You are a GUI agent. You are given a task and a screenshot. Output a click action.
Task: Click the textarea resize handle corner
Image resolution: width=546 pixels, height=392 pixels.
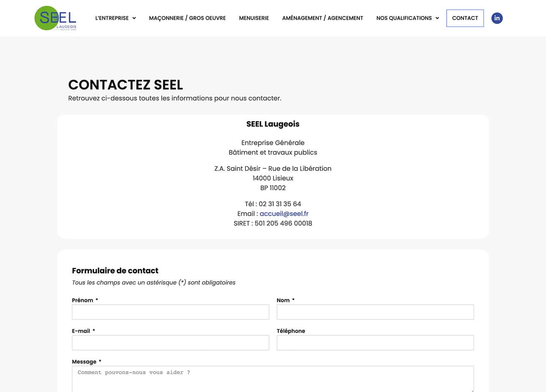472,390
